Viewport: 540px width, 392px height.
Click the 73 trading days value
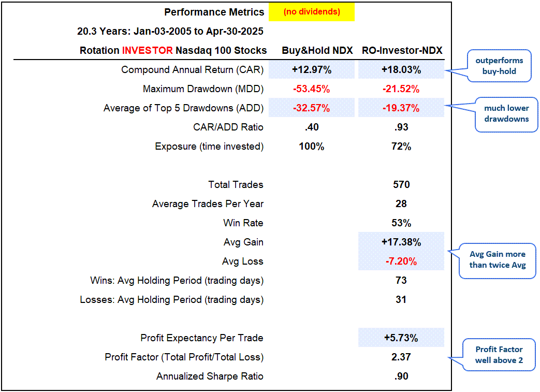point(401,281)
